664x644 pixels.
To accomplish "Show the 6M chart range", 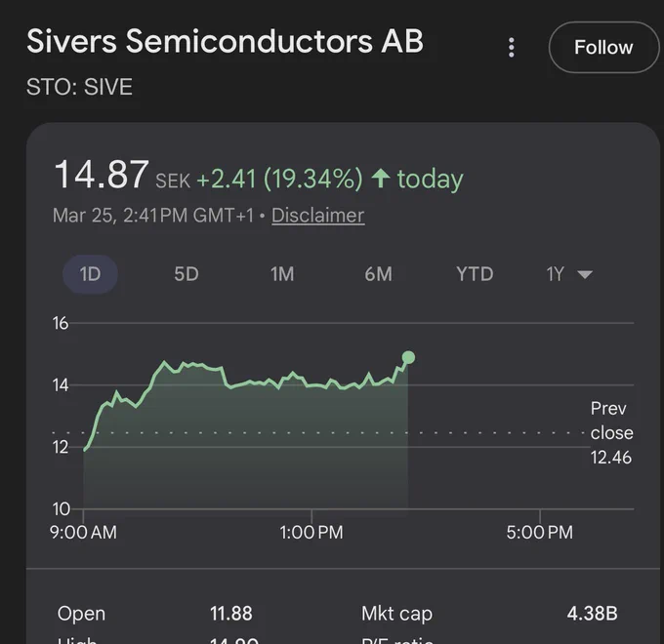I will click(x=378, y=274).
